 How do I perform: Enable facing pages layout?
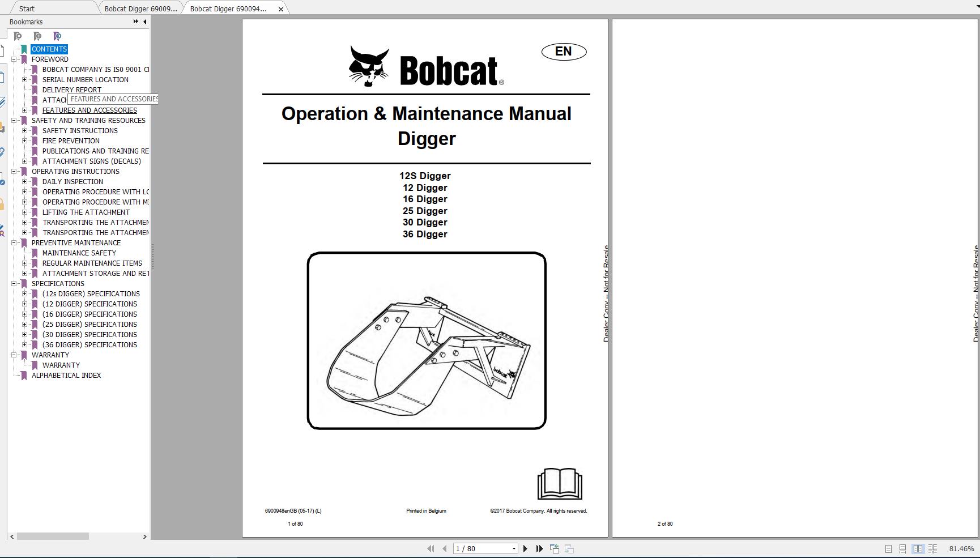[917, 548]
